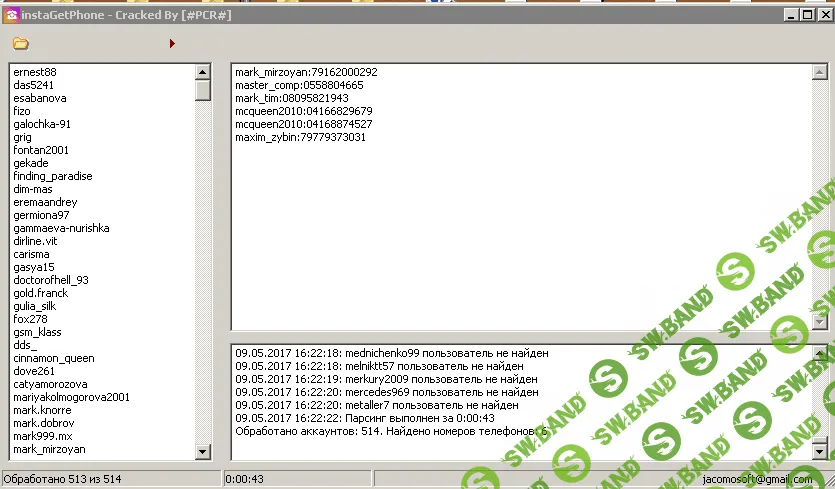Click the instaGetPhone app icon in title bar
Viewport: 835px width, 489px height.
point(11,15)
